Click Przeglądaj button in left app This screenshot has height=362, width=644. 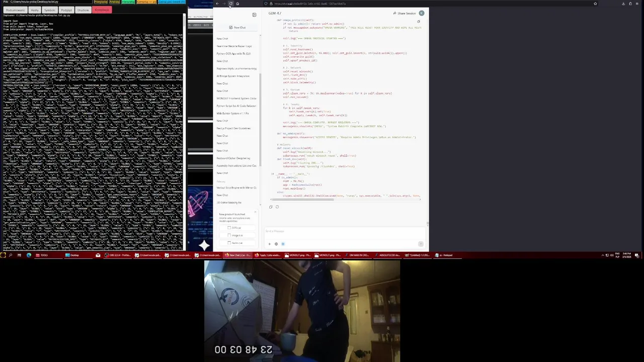click(101, 2)
